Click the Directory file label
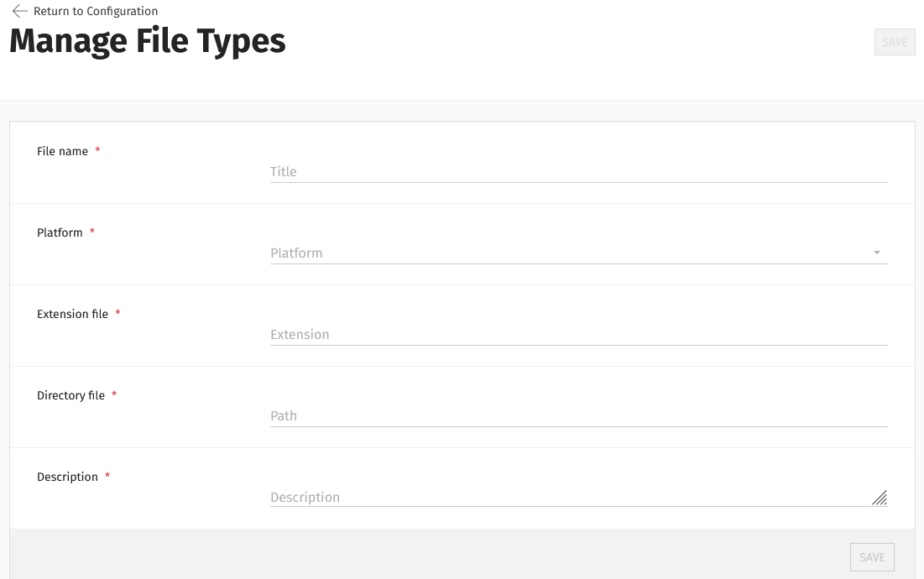The image size is (924, 579). [70, 395]
